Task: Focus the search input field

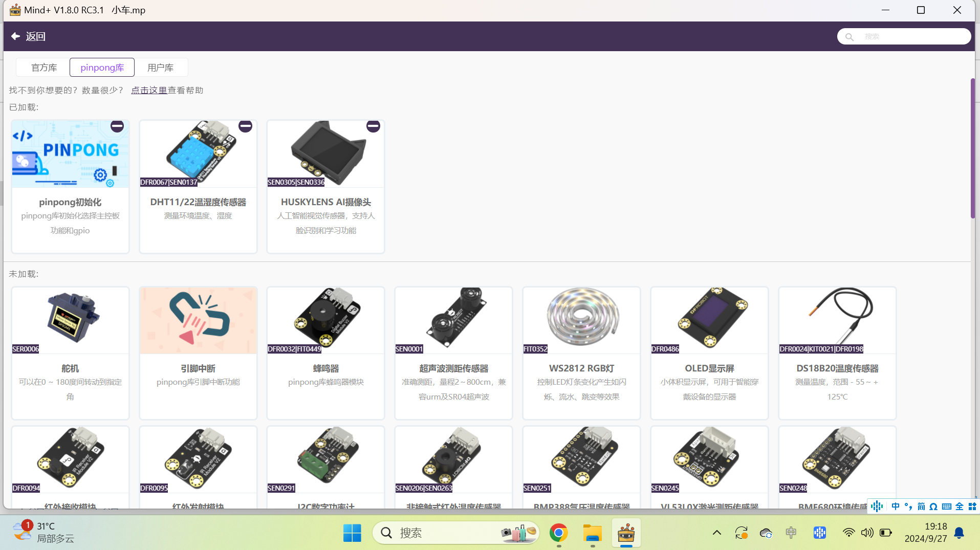Action: [x=914, y=36]
